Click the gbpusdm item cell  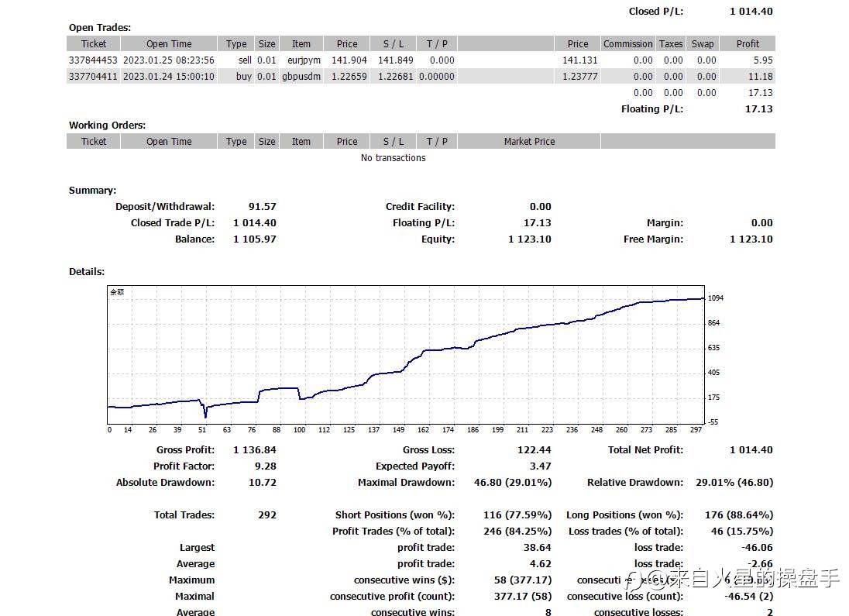coord(301,77)
